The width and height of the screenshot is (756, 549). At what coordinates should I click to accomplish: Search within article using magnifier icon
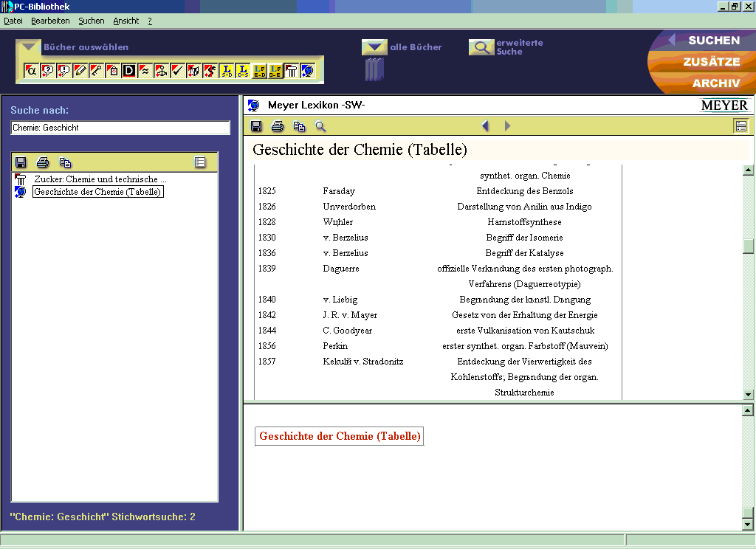(x=320, y=126)
